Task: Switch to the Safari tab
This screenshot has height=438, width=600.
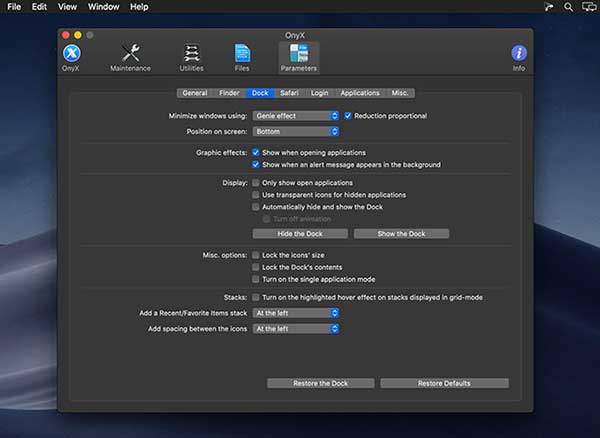Action: 289,93
